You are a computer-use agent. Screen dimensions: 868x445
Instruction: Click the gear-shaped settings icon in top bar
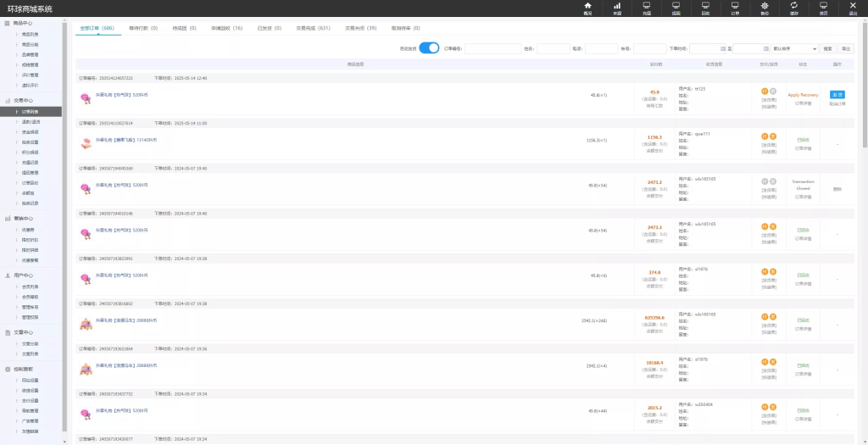(765, 7)
